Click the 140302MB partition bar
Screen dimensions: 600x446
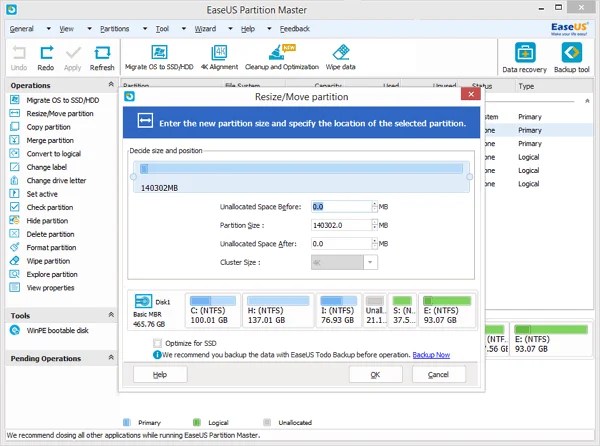pos(302,177)
